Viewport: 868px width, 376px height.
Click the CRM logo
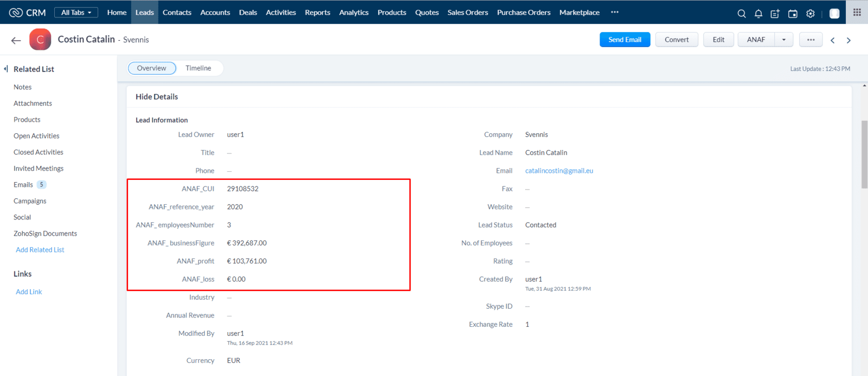(x=27, y=12)
